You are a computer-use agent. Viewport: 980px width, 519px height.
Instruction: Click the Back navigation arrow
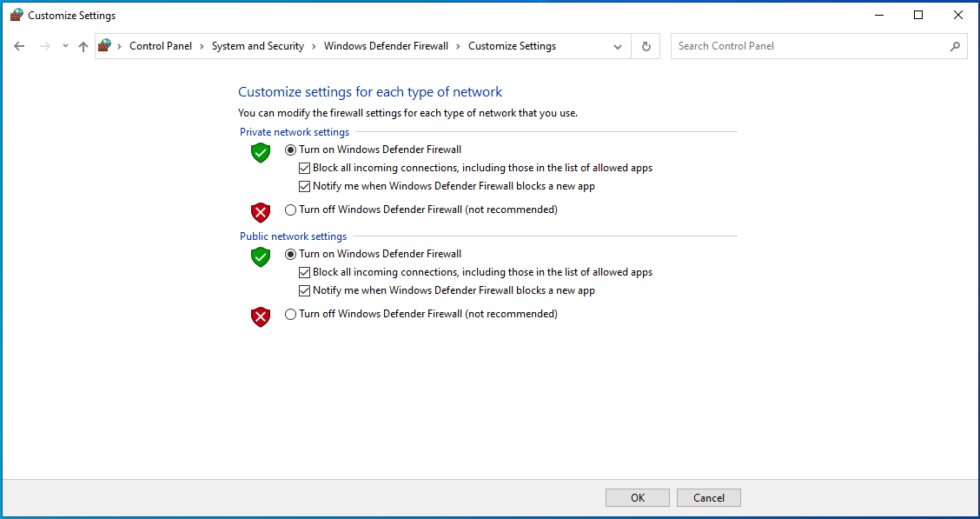click(19, 45)
